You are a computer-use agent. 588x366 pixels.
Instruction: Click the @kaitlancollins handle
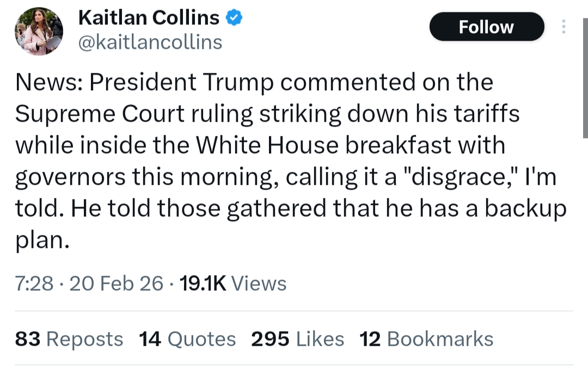click(x=150, y=42)
